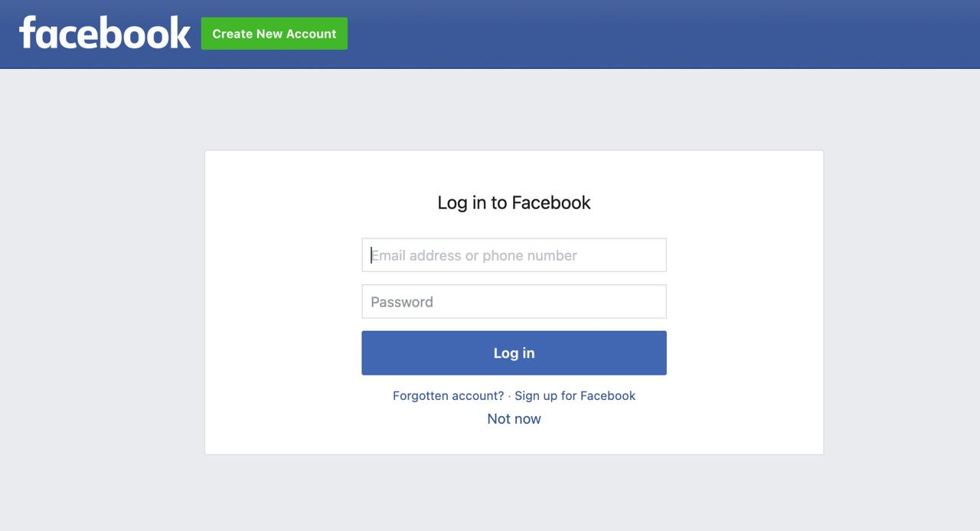Choose the Not now link
Screen dimensions: 980x531
point(514,419)
